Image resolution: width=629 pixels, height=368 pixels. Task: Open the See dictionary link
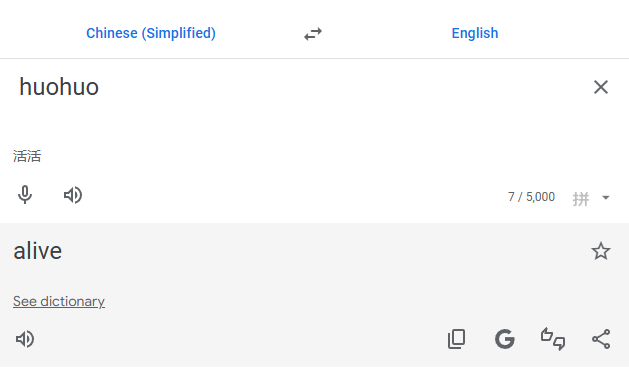(x=59, y=301)
